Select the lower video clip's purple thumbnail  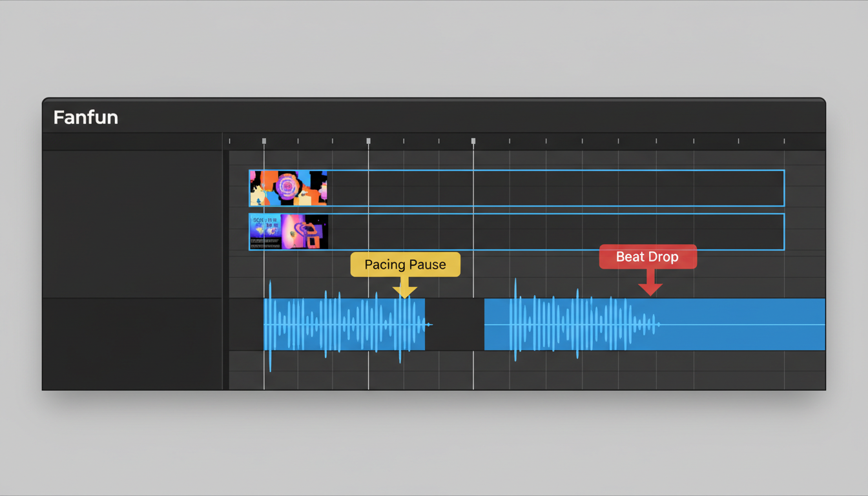point(289,231)
